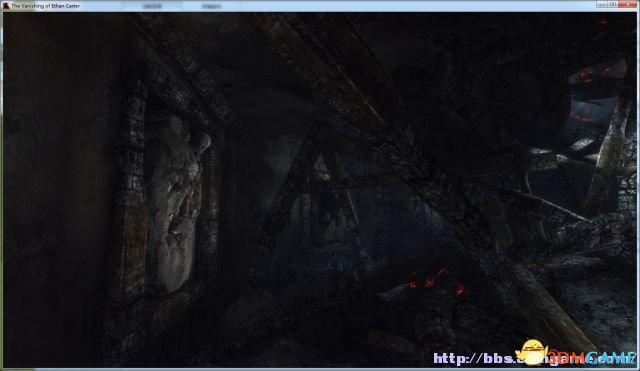Select the first blurred tab behind title bar
640x371 pixels.
153,6
